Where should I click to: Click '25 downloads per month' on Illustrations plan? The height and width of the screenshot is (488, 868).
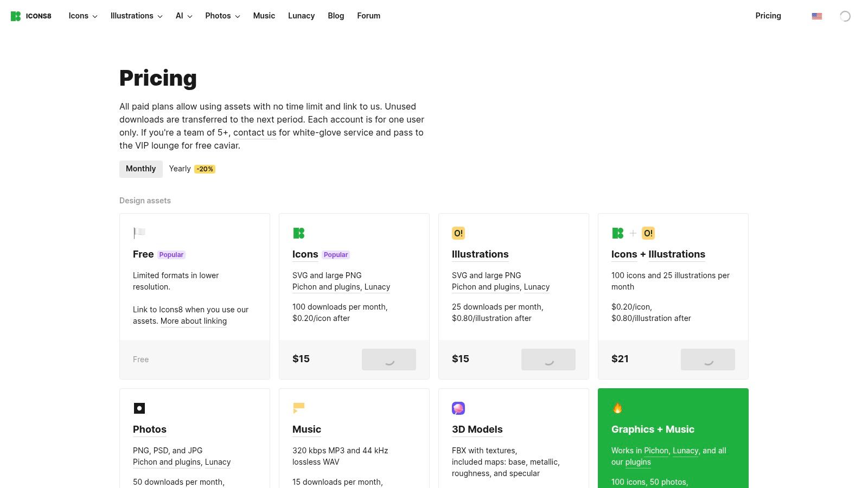496,307
